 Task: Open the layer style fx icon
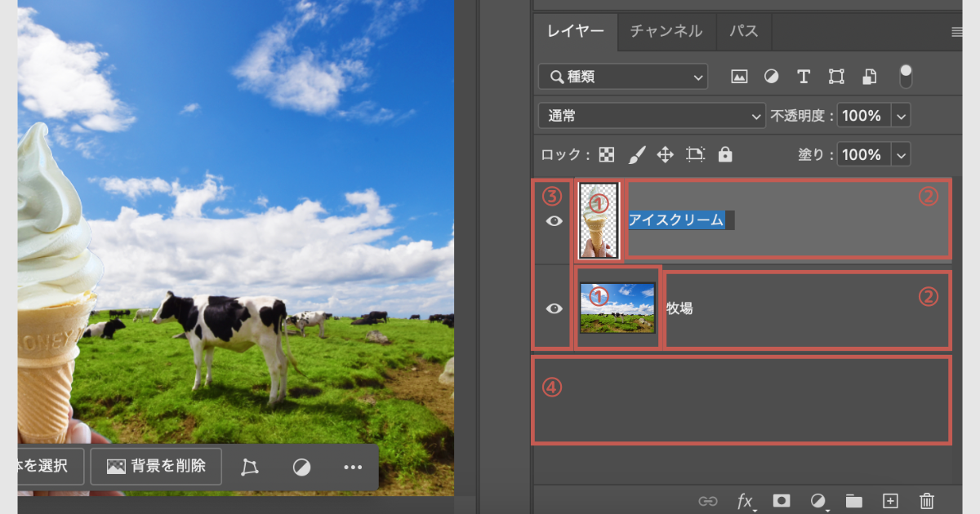pos(746,501)
